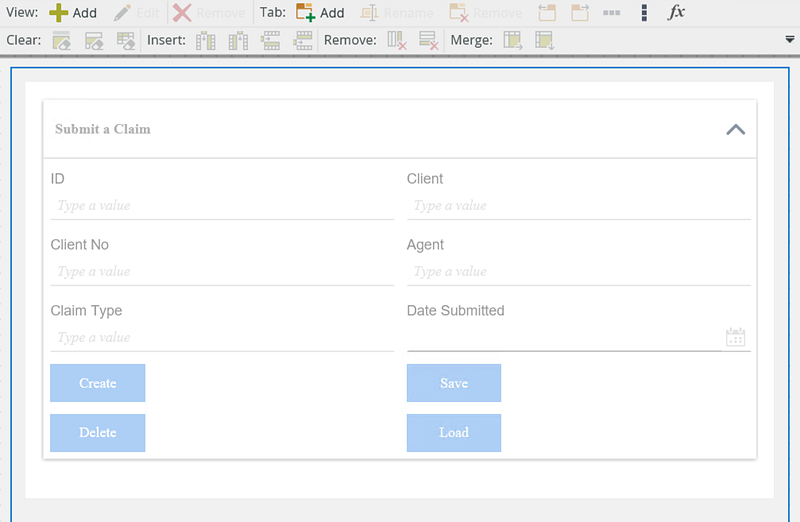Insert column to the right icon

(238, 40)
